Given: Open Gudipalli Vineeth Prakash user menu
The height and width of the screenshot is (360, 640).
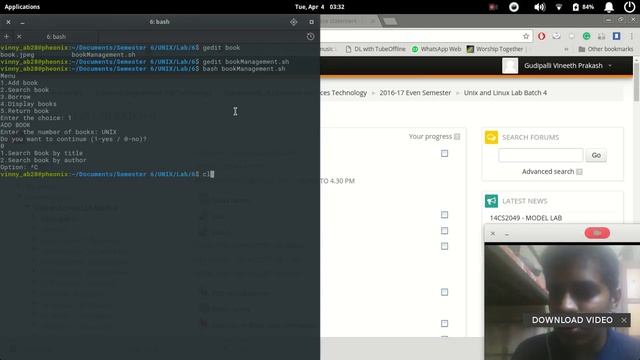Looking at the screenshot, I should pyautogui.click(x=568, y=66).
